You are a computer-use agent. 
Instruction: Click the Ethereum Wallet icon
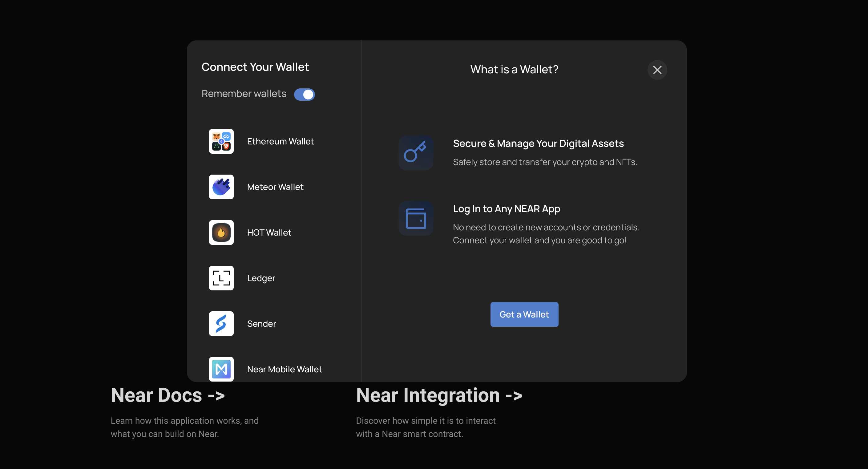coord(221,141)
